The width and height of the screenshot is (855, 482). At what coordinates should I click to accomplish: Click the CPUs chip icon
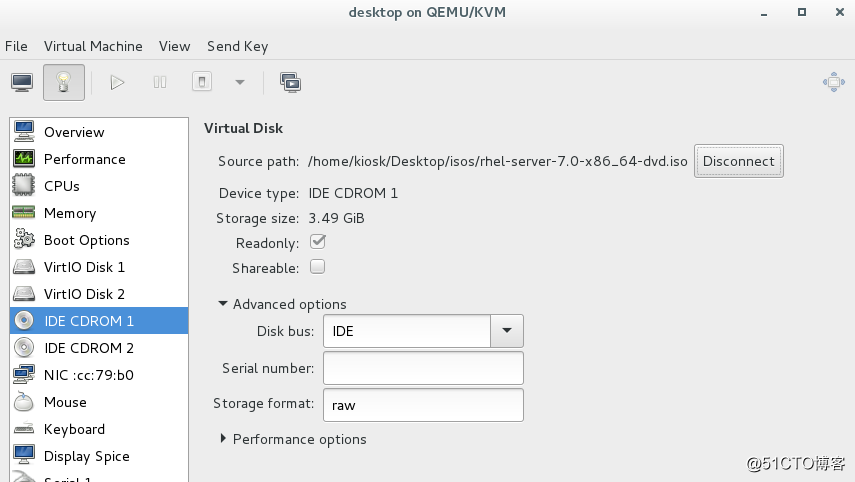point(23,185)
